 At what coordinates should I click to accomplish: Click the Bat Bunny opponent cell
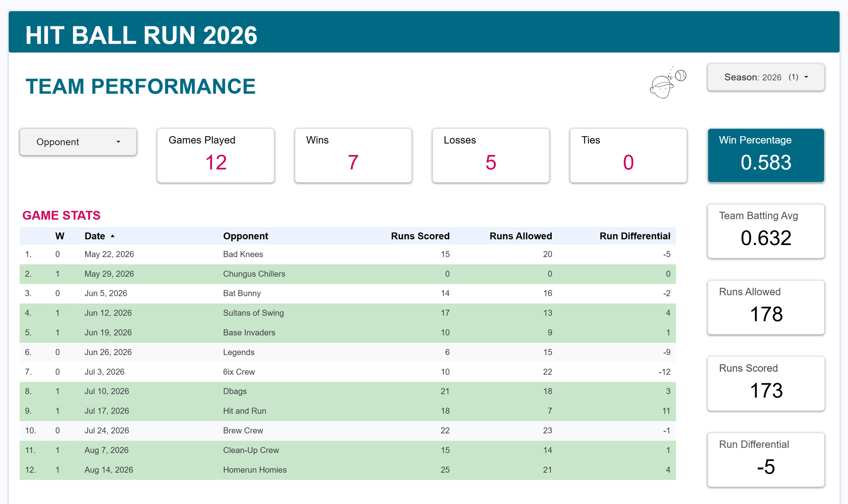pyautogui.click(x=242, y=293)
